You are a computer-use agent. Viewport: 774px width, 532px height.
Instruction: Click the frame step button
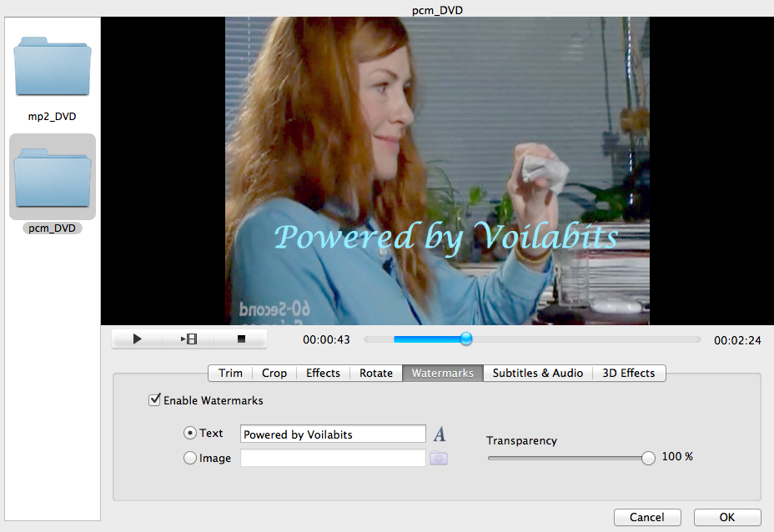(x=189, y=339)
